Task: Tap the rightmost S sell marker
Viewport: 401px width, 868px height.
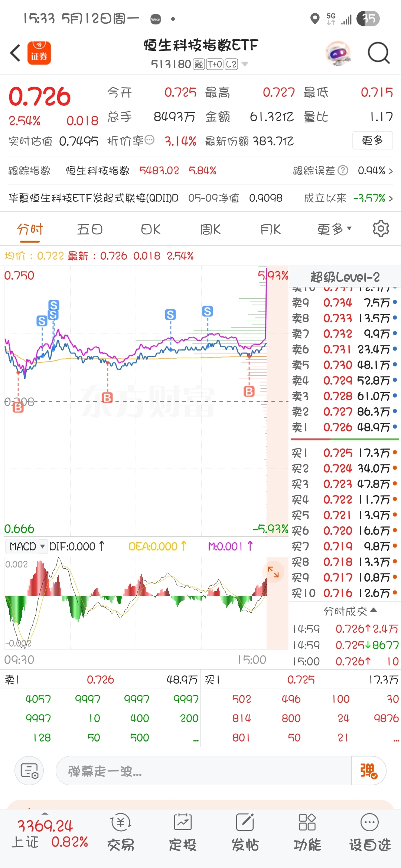Action: click(208, 311)
